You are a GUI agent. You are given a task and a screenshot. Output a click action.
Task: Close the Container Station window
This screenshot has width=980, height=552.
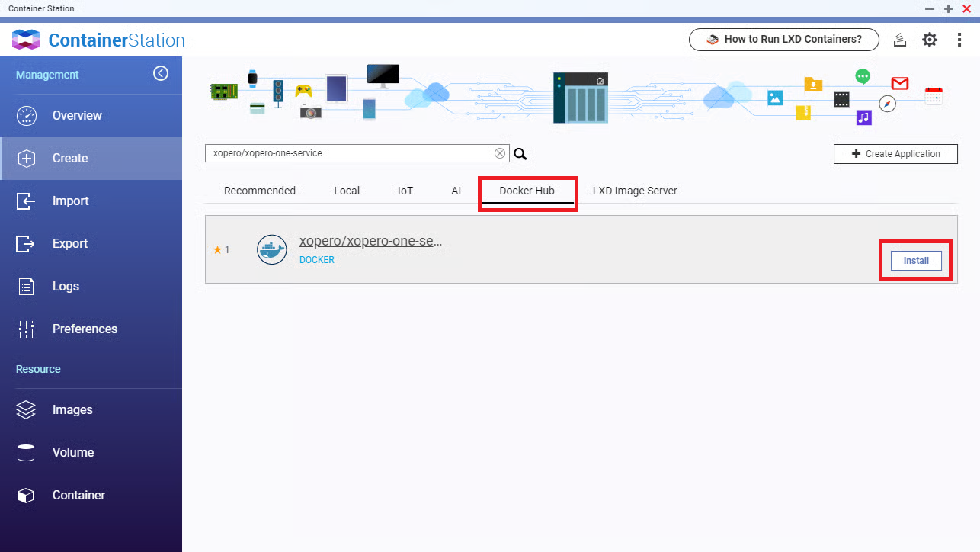(966, 8)
